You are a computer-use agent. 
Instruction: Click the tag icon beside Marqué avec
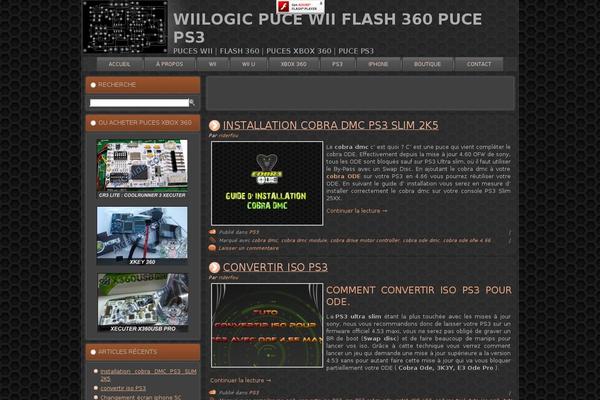point(212,240)
